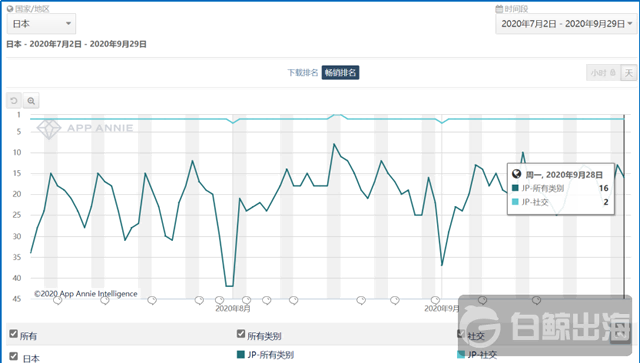The image size is (640, 363).
Task: Switch to the 下载排名 tab
Action: pos(302,73)
